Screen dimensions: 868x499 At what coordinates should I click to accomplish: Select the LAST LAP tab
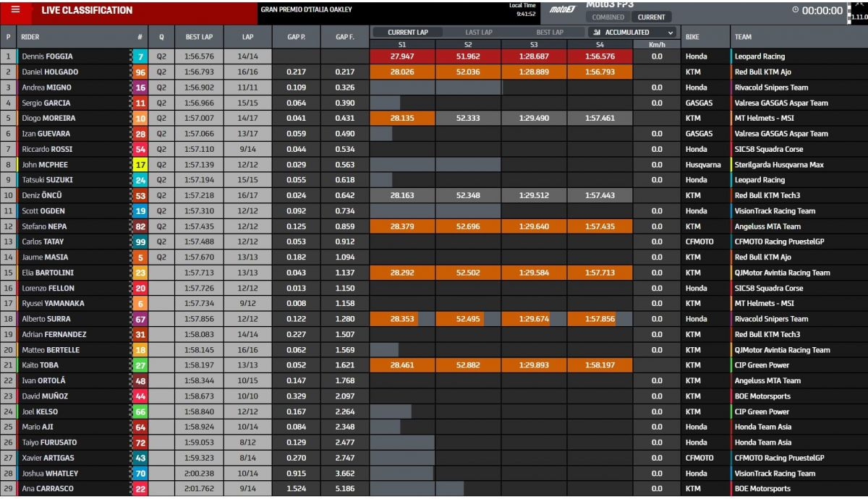(478, 33)
